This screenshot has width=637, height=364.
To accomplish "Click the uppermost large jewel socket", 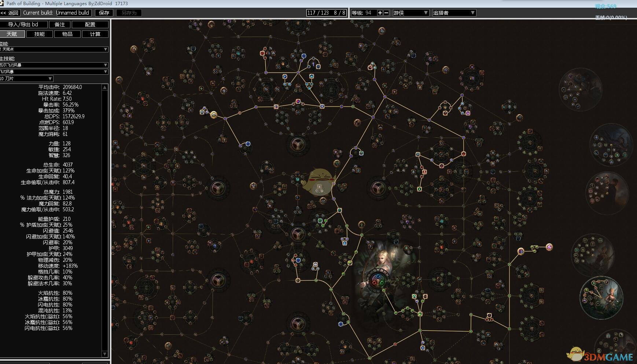I will point(298,144).
